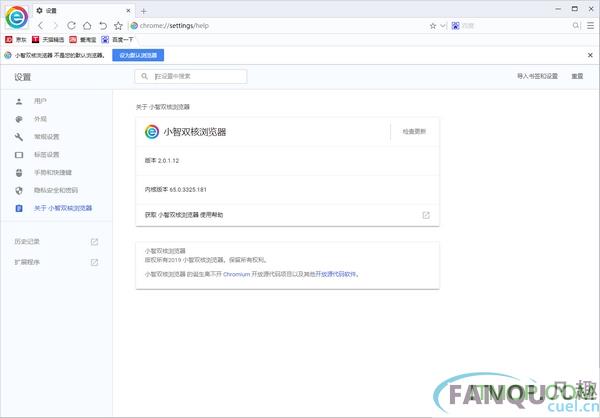Image resolution: width=600 pixels, height=418 pixels.
Task: Click the external link icon beside 历史记录
Action: 94,242
